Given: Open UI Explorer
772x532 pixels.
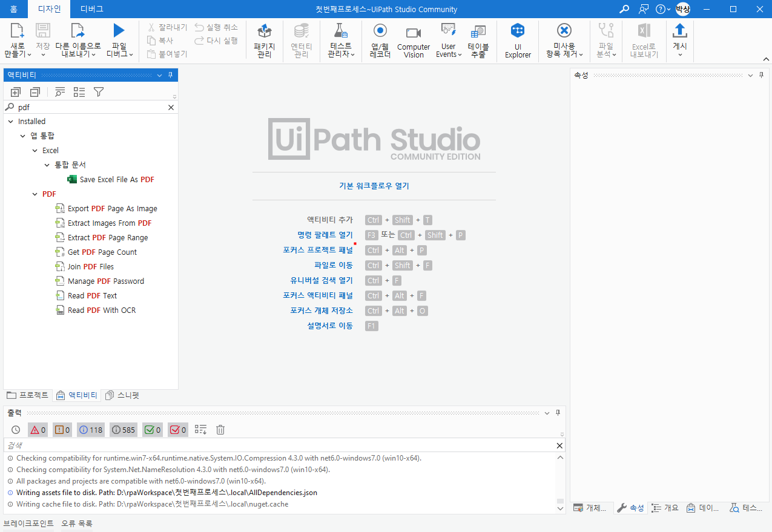Looking at the screenshot, I should tap(518, 41).
